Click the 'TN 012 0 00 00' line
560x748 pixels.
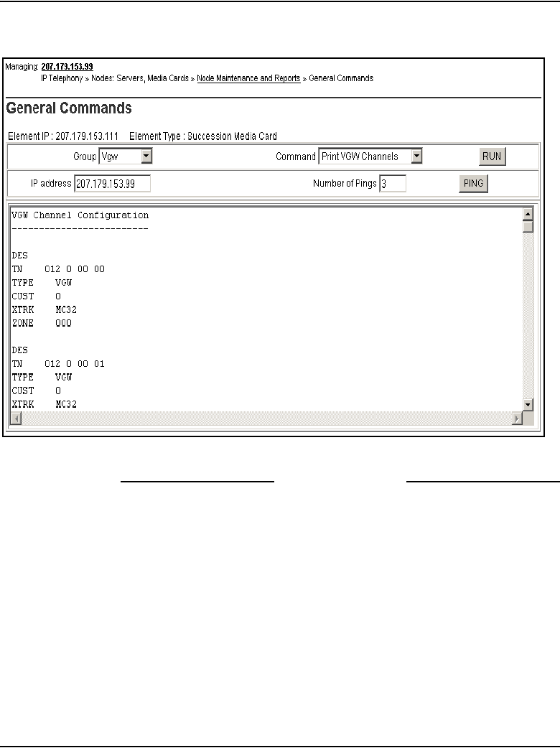point(58,269)
